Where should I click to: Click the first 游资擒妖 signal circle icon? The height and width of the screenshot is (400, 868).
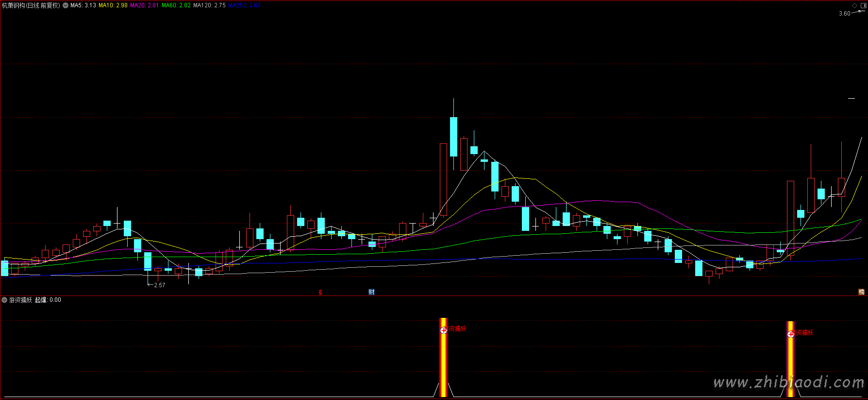pos(443,330)
